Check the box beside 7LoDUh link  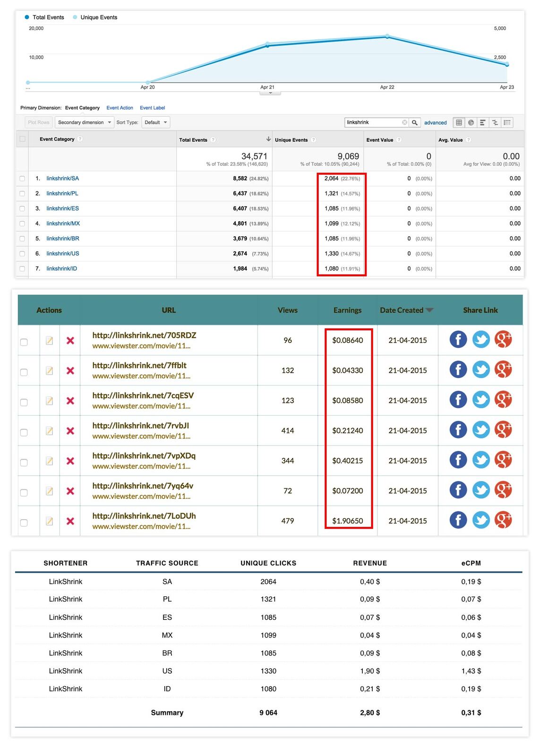(x=24, y=523)
